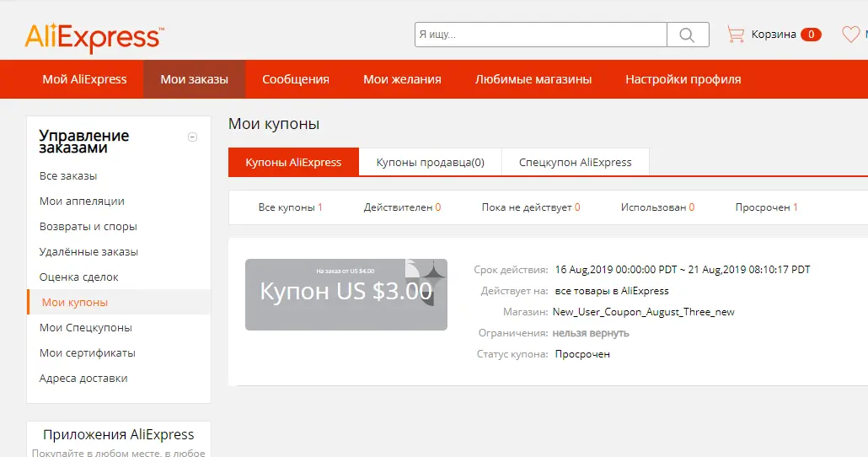
Task: Switch to Купоны продавца(0) tab
Action: 430,162
